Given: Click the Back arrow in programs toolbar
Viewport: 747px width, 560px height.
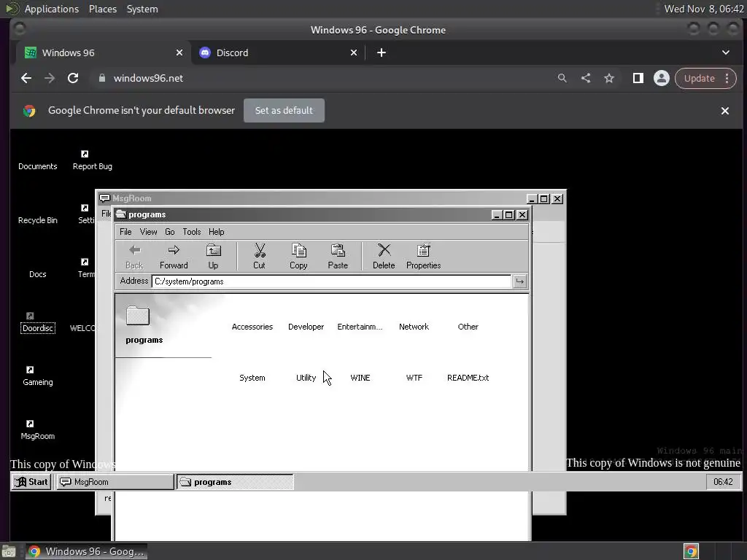Looking at the screenshot, I should [x=134, y=256].
